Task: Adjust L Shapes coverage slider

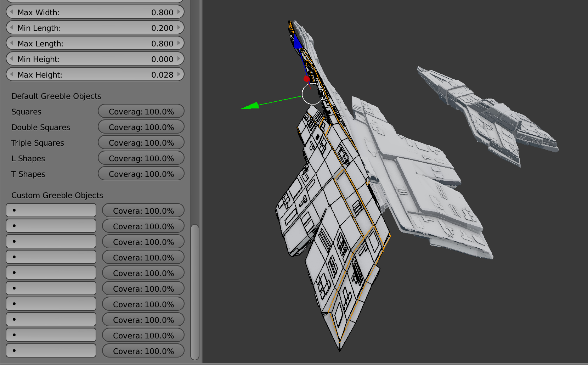Action: tap(141, 158)
